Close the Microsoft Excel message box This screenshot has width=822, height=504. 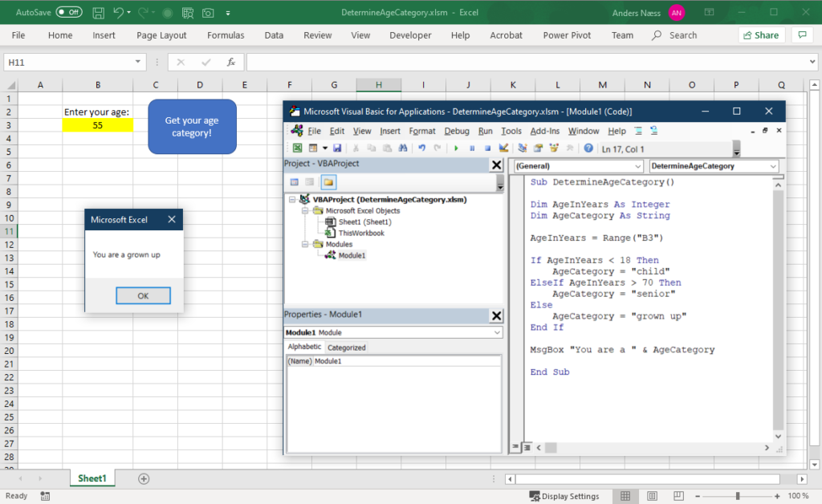click(172, 220)
